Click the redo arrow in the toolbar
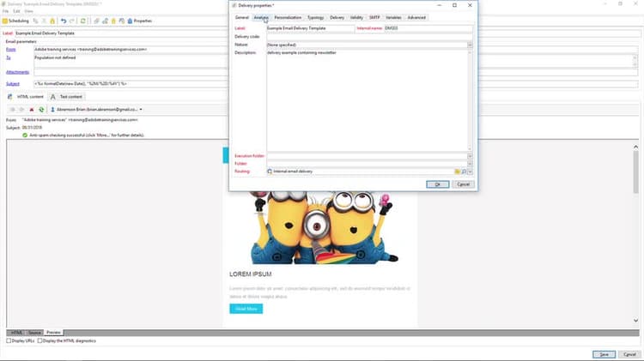The width and height of the screenshot is (644, 361). point(72,21)
